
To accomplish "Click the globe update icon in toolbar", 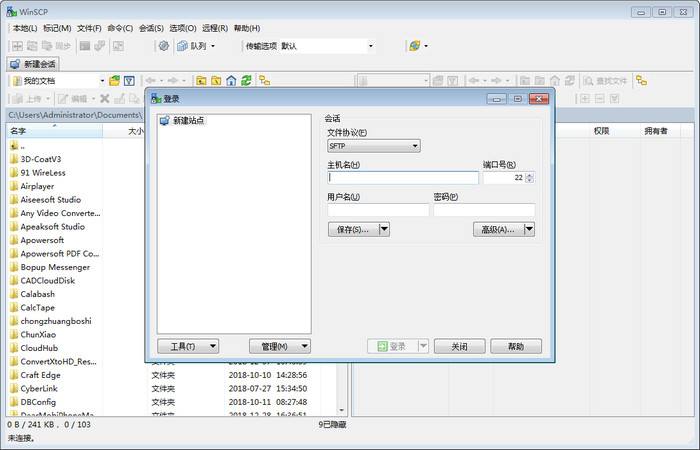I will 414,46.
